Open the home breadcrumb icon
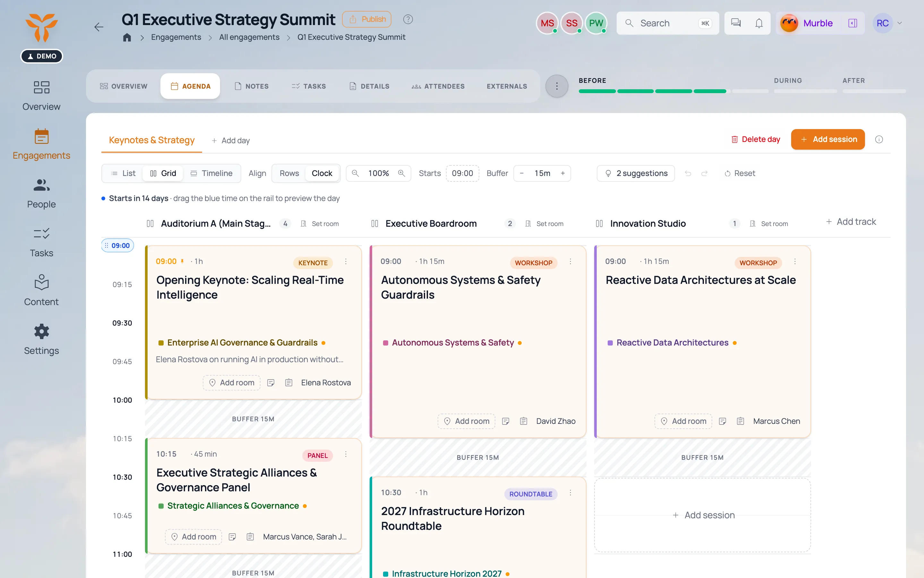 click(x=127, y=37)
